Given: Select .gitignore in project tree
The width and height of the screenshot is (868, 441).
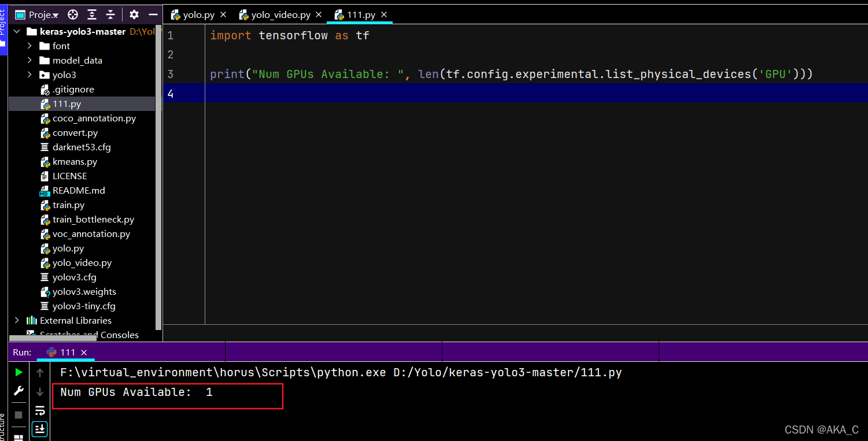Looking at the screenshot, I should coord(73,89).
